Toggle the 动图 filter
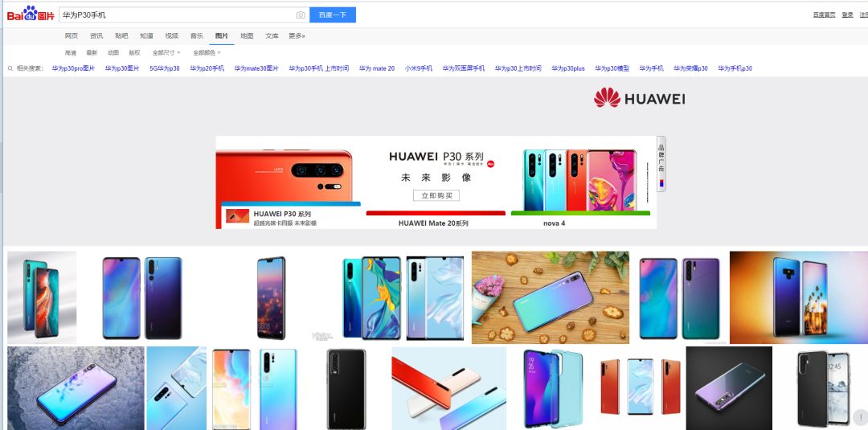The width and height of the screenshot is (868, 430). 113,53
